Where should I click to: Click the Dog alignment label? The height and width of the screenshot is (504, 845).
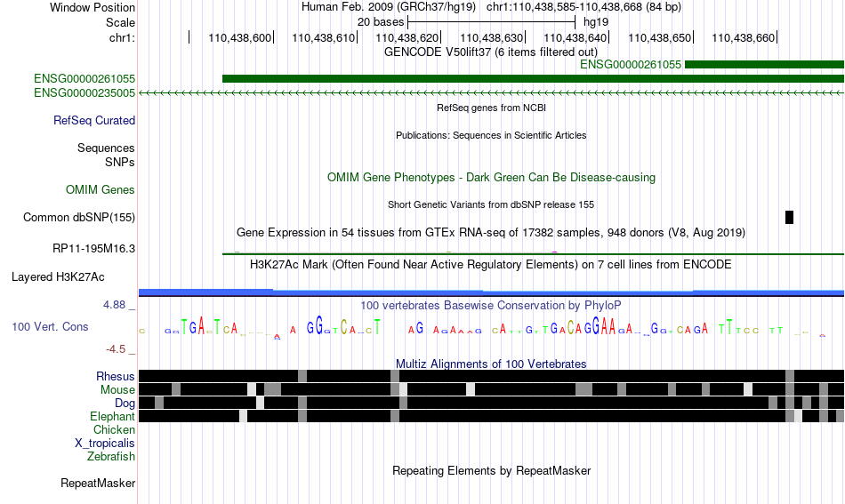[125, 403]
